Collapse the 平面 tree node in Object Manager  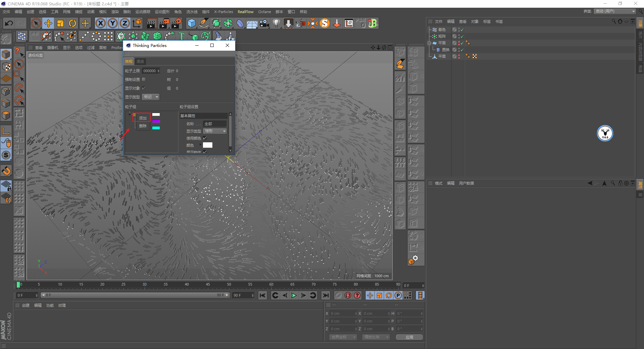[x=429, y=43]
